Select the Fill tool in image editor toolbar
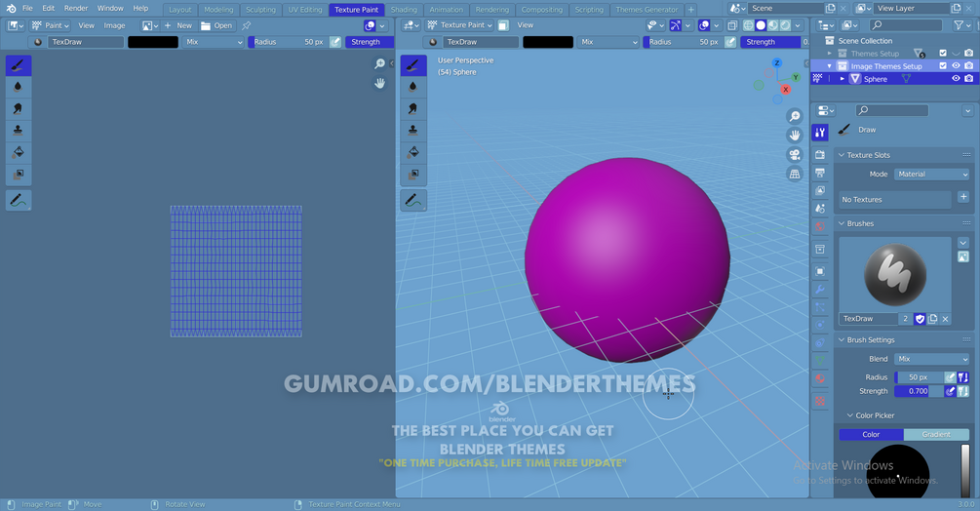Screen dimensions: 980x511 pyautogui.click(x=19, y=152)
